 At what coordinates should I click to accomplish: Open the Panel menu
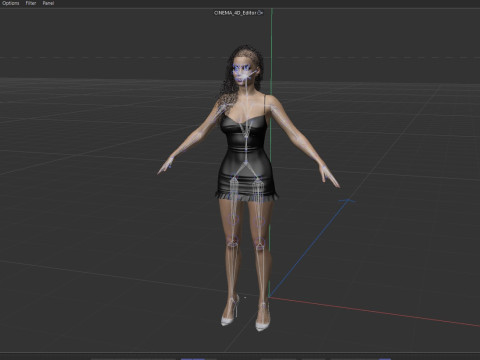coord(48,3)
